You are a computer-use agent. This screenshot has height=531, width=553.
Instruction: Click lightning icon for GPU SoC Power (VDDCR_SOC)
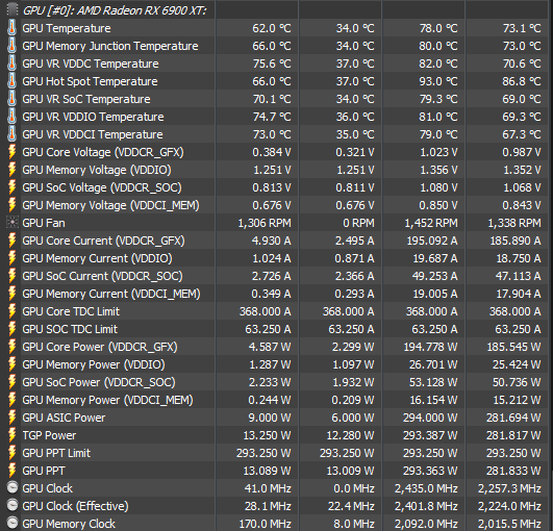point(12,382)
